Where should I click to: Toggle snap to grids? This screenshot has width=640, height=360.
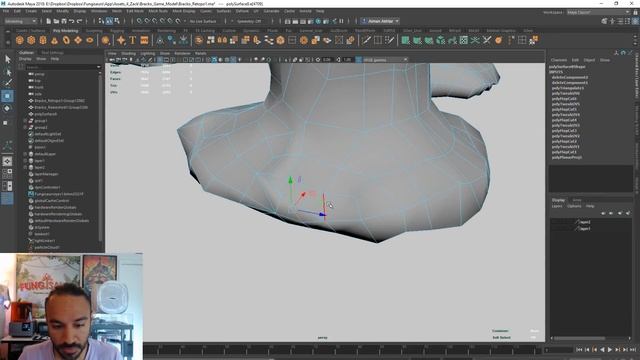click(x=139, y=21)
